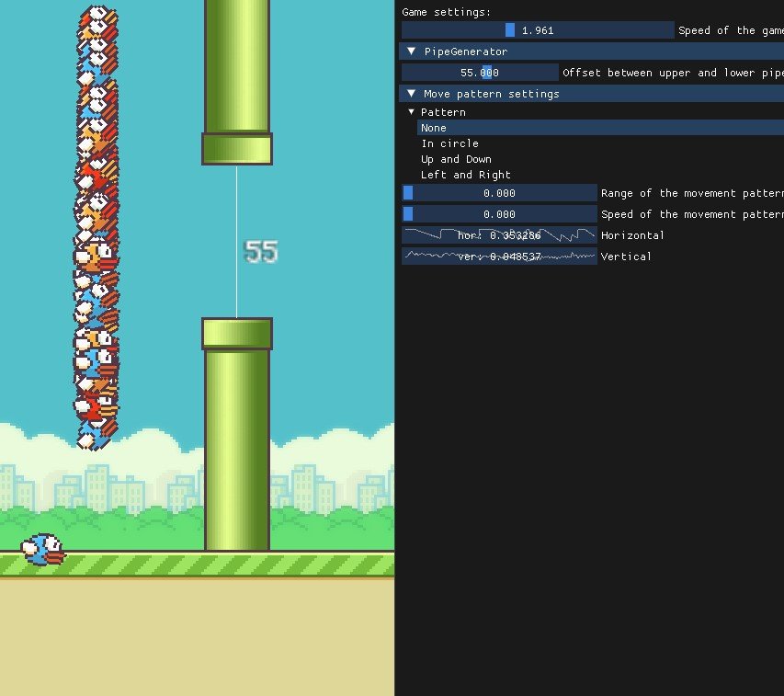This screenshot has height=696, width=784.
Task: Click the Range of movement pattern slider
Action: (x=499, y=193)
